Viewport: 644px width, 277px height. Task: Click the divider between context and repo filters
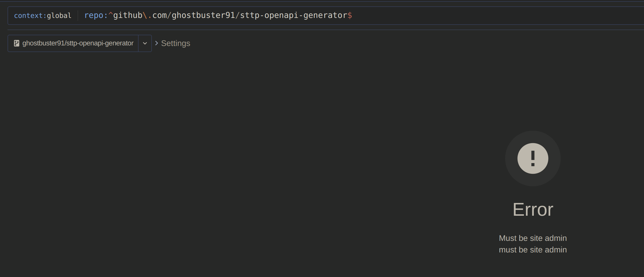point(78,15)
